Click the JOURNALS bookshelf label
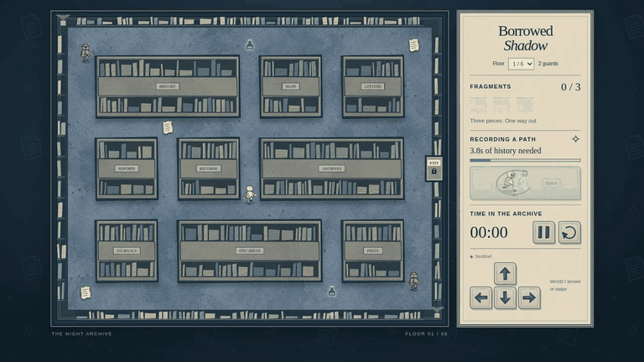Image resolution: width=644 pixels, height=362 pixels. tap(127, 251)
